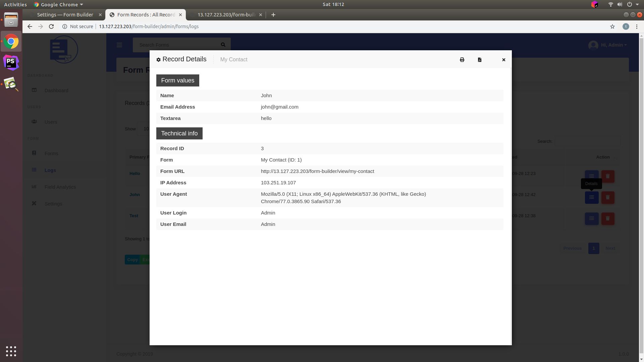This screenshot has height=362, width=644.
Task: Open details for the Test record
Action: (591, 219)
